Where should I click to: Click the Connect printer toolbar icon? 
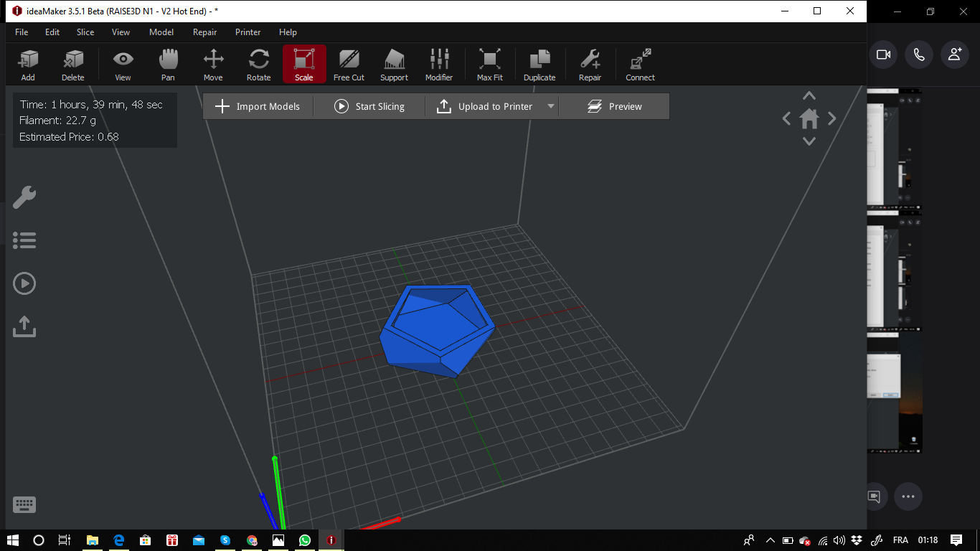pyautogui.click(x=640, y=65)
